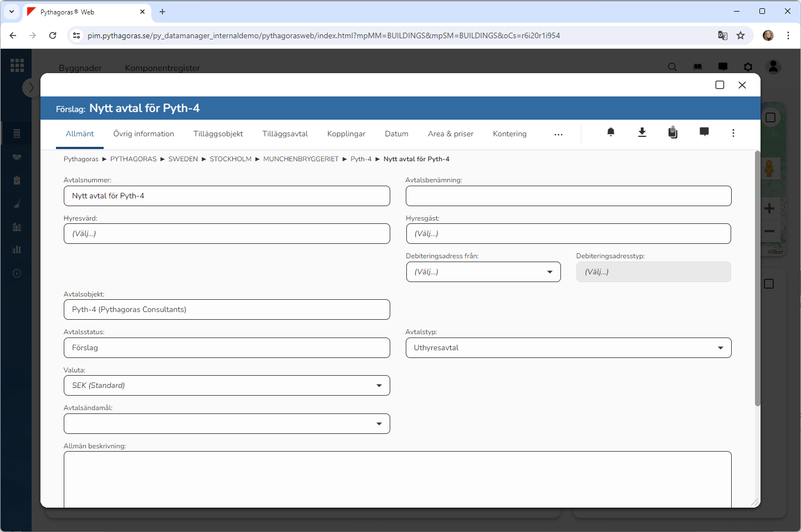Viewport: 801px width, 532px height.
Task: Show more tabs with the ellipsis
Action: tap(558, 134)
